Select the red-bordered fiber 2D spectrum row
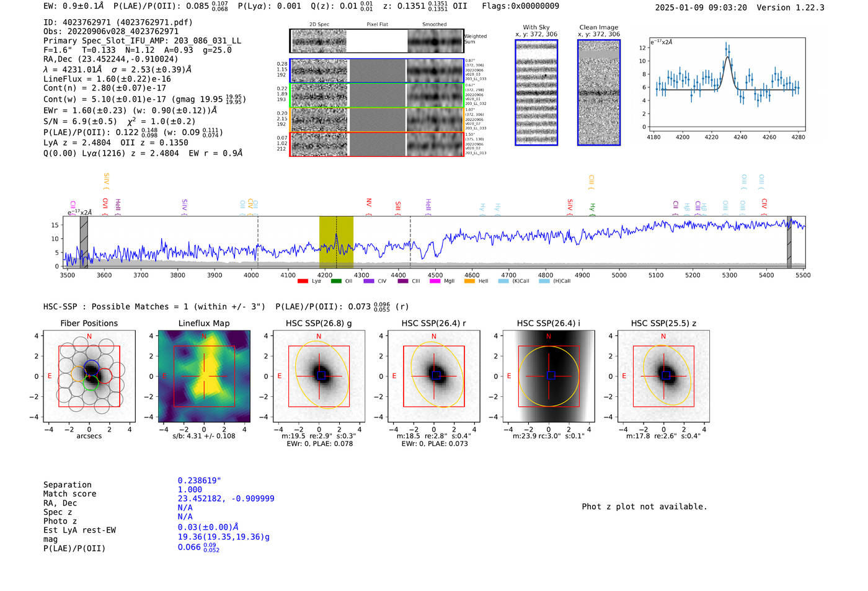Viewport: 868px width, 591px height. coord(376,144)
